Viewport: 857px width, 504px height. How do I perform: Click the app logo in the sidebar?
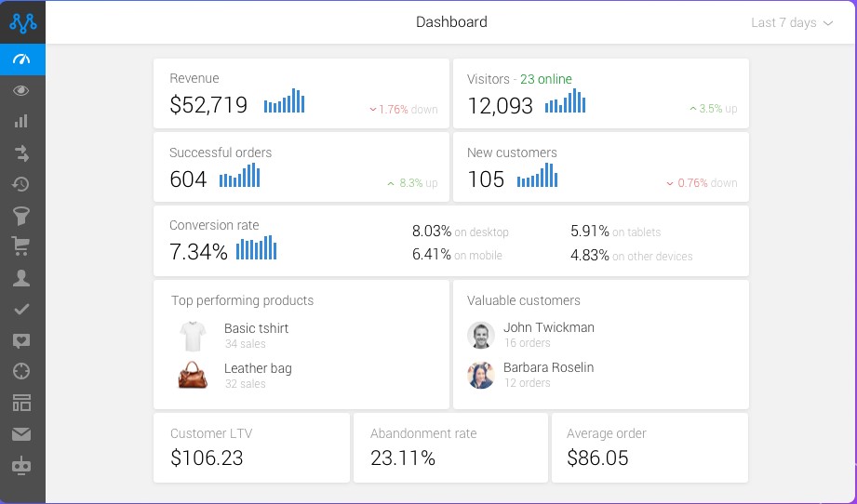22,21
